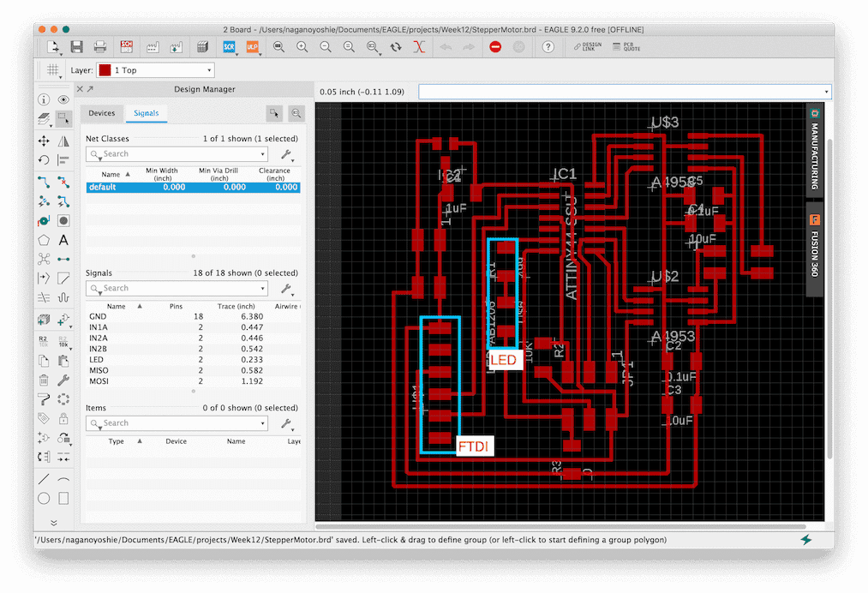The height and width of the screenshot is (593, 868).
Task: Click the Save floppy disk icon
Action: coord(77,47)
